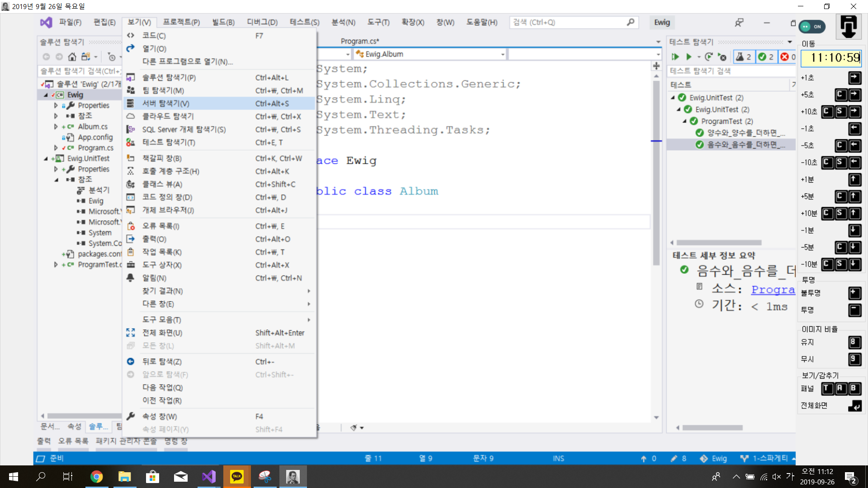Click the home icon in Solution Explorer
Image resolution: width=868 pixels, height=488 pixels.
72,57
